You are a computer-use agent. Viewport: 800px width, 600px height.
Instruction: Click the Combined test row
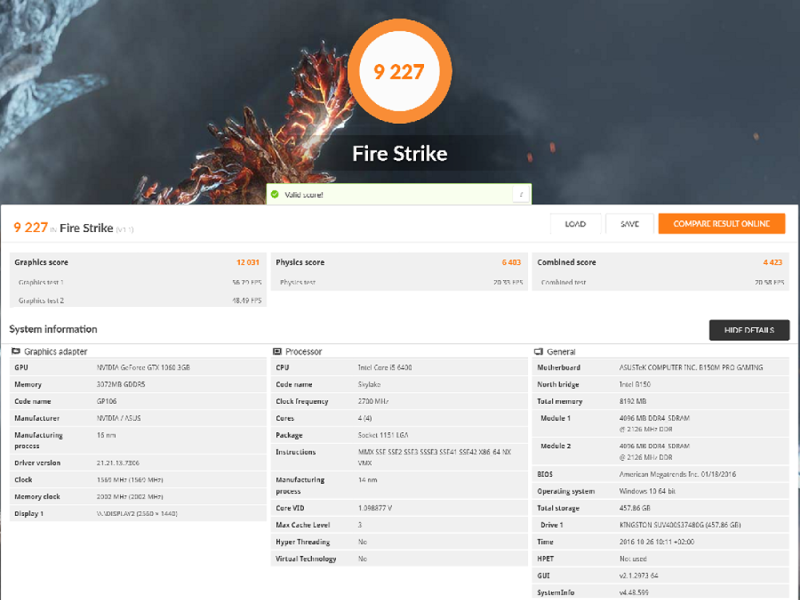[661, 282]
